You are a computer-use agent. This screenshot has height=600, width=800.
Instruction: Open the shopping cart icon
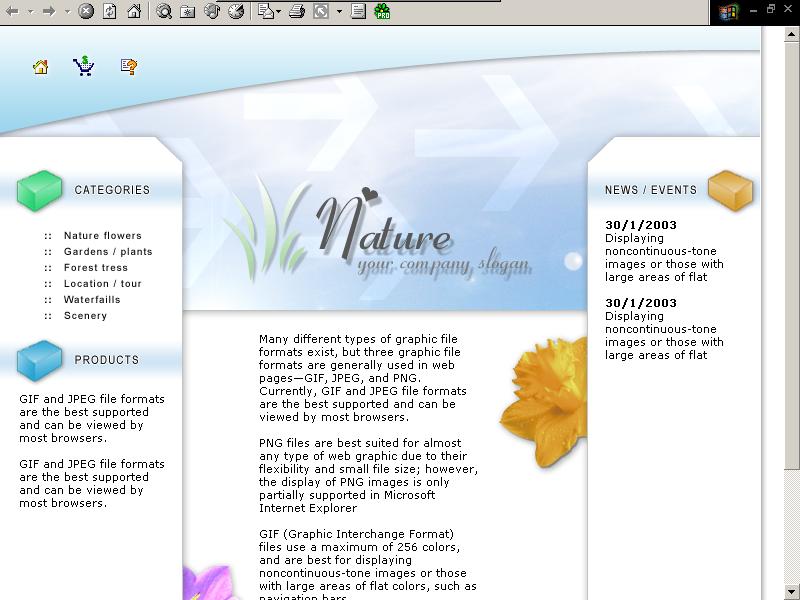[x=84, y=66]
